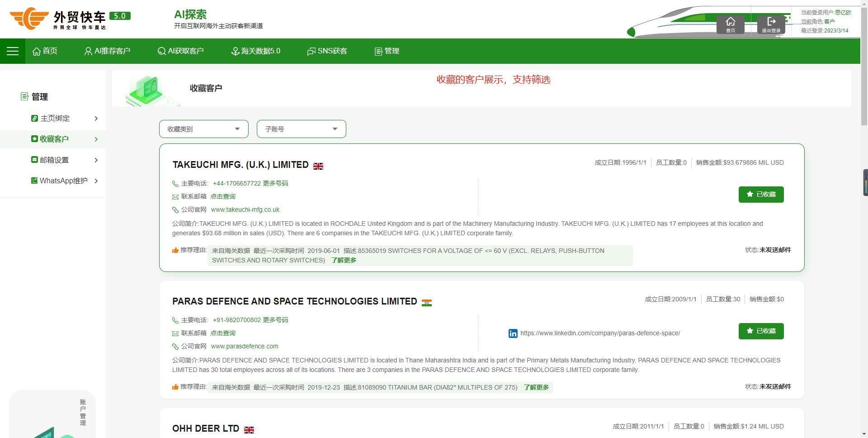Click the 外贸快车 logo
The image size is (868, 438).
coord(70,19)
